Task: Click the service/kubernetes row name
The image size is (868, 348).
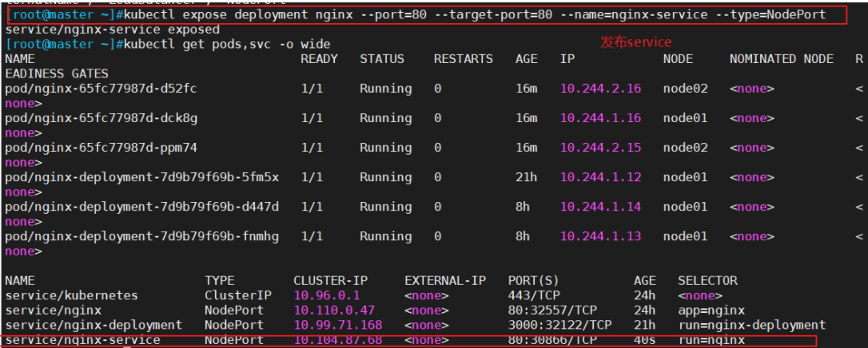Action: click(x=71, y=295)
